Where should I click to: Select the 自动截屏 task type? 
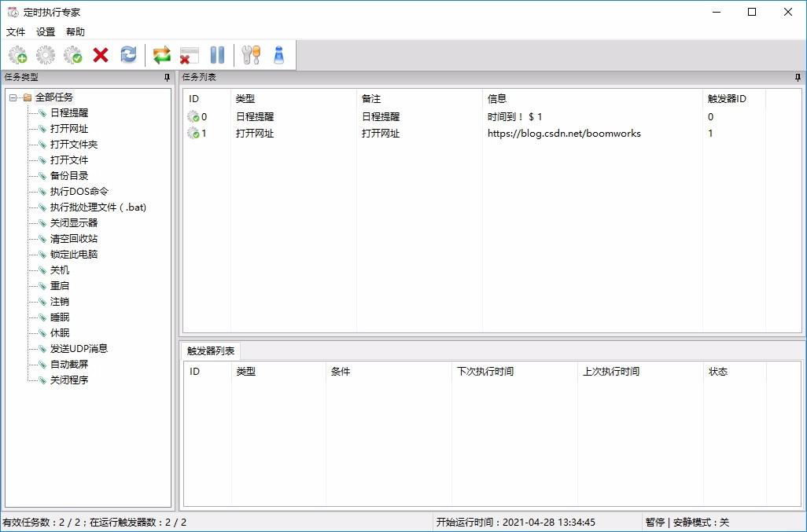(69, 365)
